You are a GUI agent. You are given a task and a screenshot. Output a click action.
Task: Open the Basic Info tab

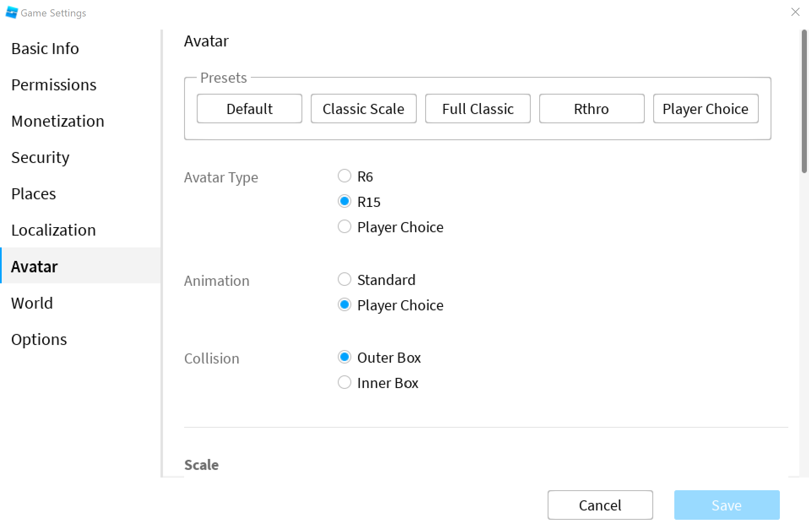tap(45, 49)
